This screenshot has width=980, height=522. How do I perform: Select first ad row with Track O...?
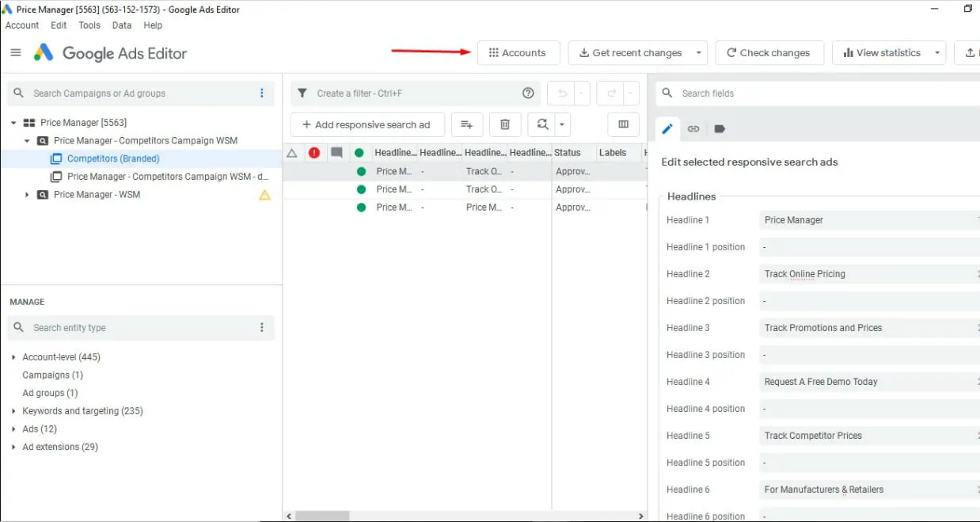coord(465,171)
